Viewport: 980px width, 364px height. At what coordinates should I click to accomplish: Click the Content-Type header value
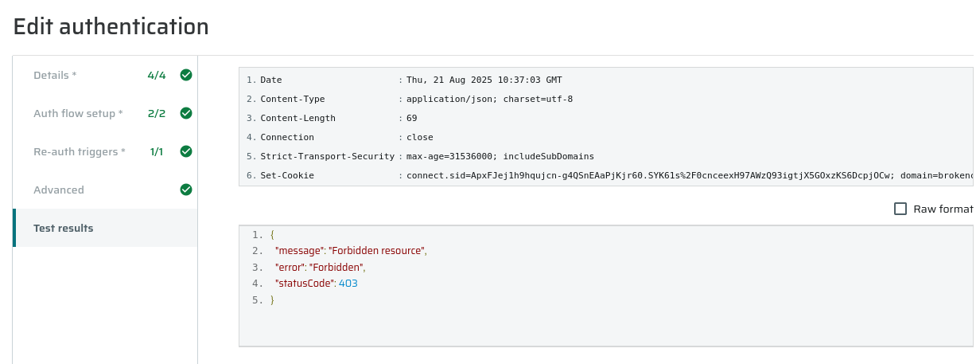pos(489,99)
